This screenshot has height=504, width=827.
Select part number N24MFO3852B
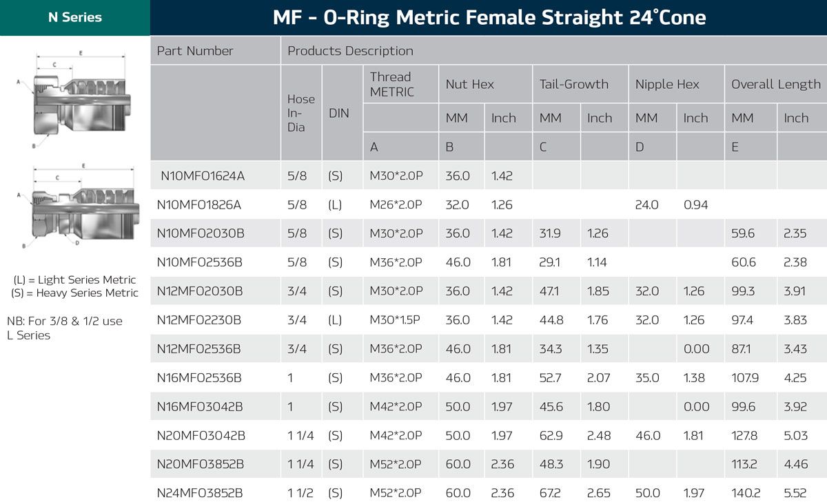tap(200, 493)
